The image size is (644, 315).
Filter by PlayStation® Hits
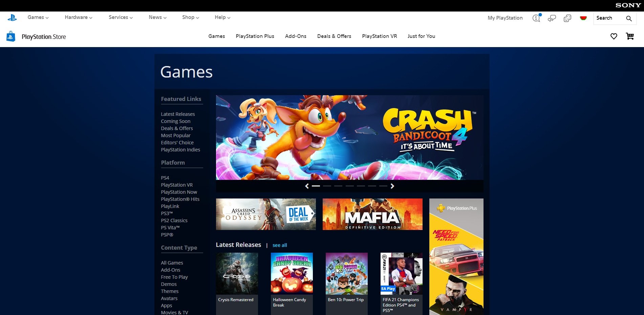(180, 199)
